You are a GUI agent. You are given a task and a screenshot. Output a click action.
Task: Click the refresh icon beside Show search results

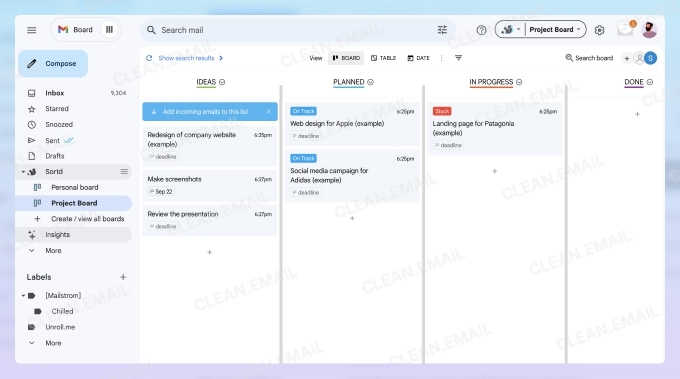click(149, 58)
